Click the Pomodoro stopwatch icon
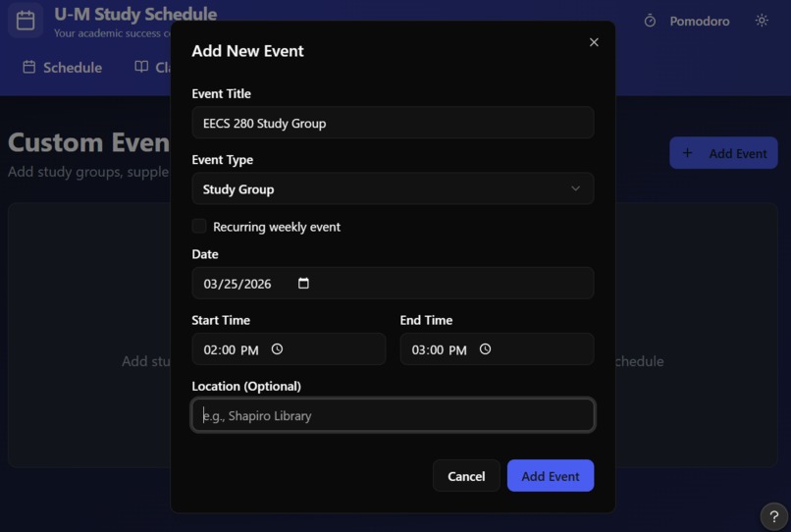This screenshot has width=791, height=532. 650,22
